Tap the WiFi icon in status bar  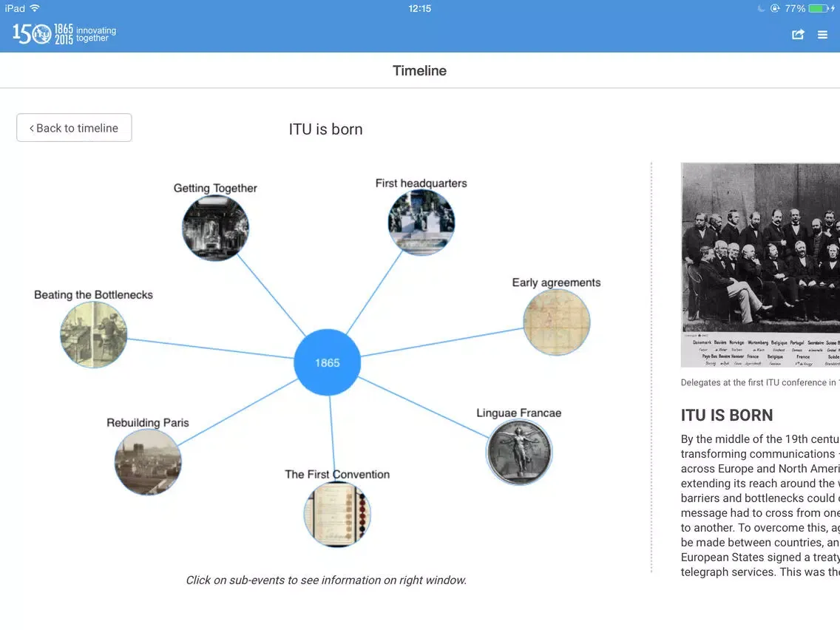(x=35, y=8)
